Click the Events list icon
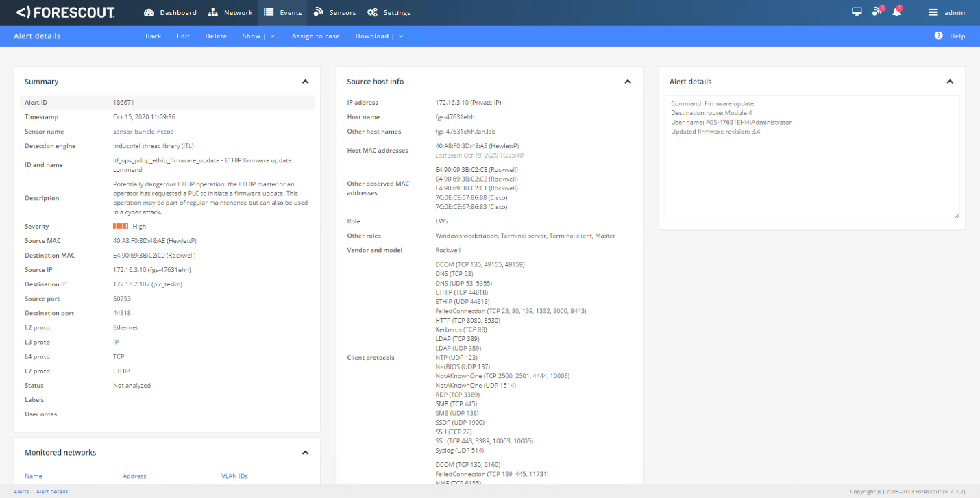This screenshot has width=980, height=498. (x=269, y=12)
